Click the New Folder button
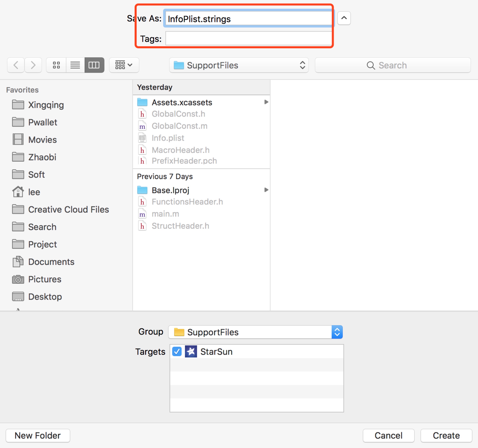 tap(38, 435)
